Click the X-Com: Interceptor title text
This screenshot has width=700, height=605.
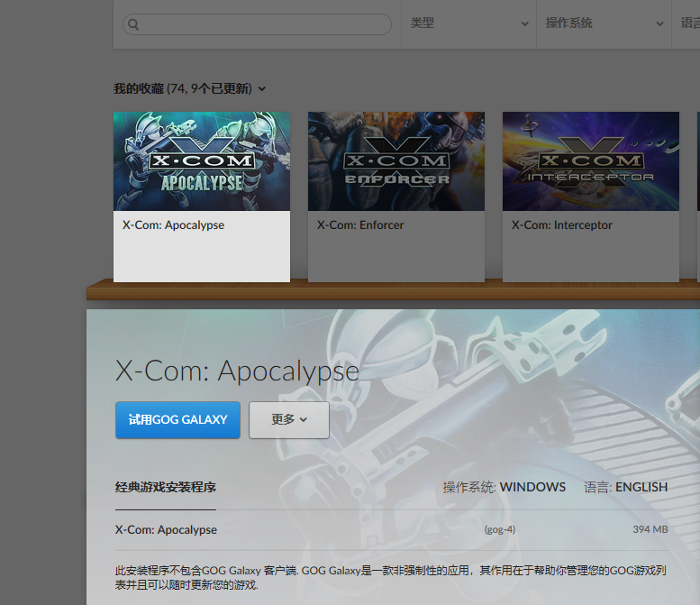561,225
